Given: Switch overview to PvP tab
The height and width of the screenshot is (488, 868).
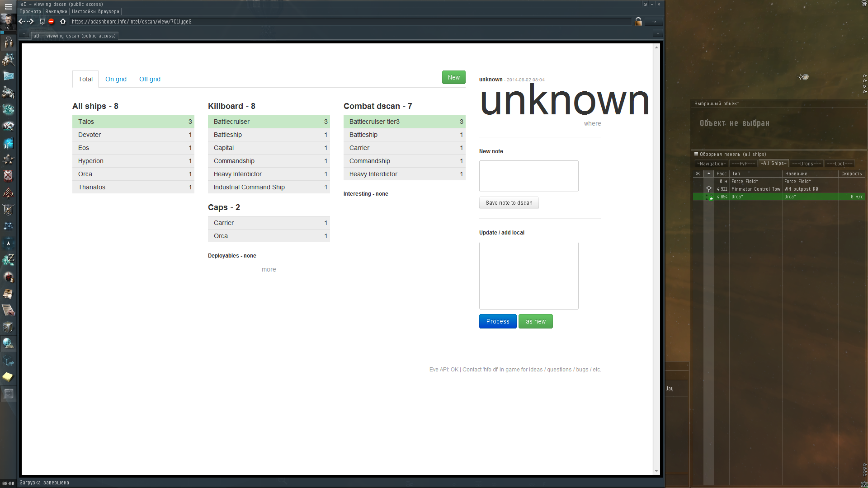Looking at the screenshot, I should [743, 164].
